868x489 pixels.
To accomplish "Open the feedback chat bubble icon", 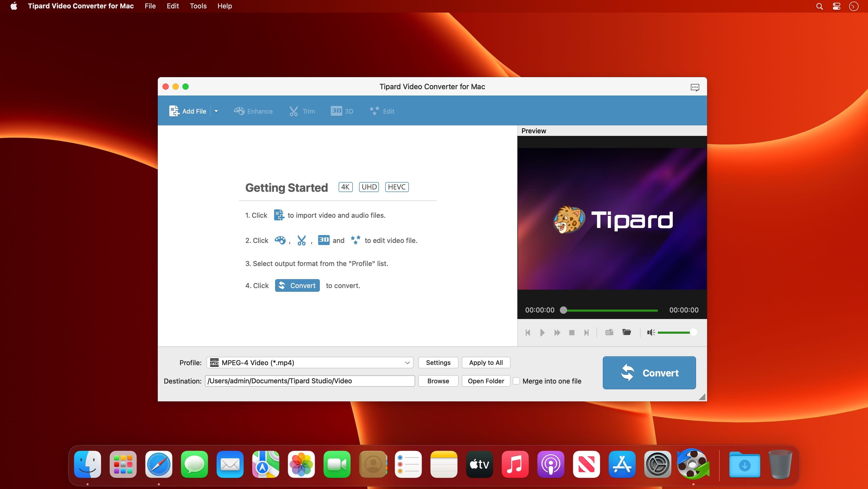I will (695, 87).
